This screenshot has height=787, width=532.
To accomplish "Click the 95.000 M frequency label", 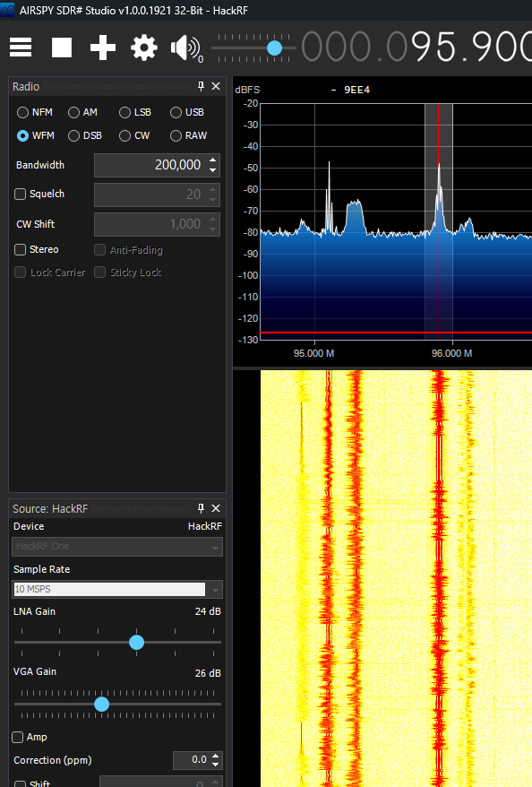I will point(313,353).
